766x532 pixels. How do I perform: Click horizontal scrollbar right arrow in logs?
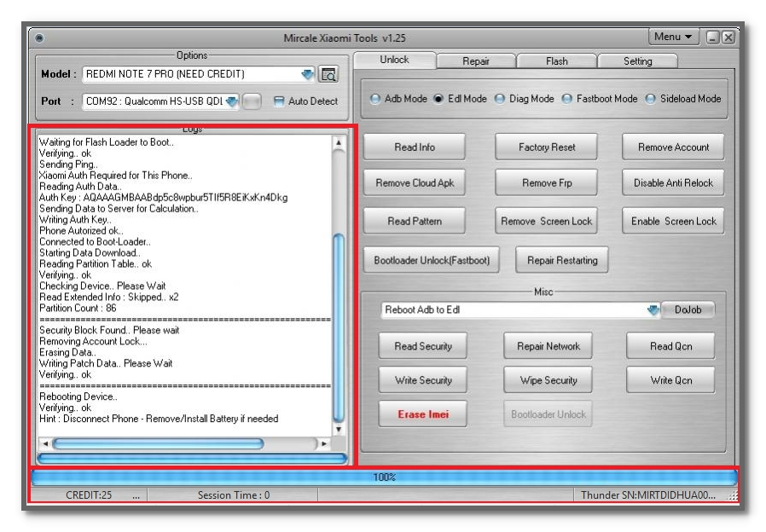coord(323,443)
